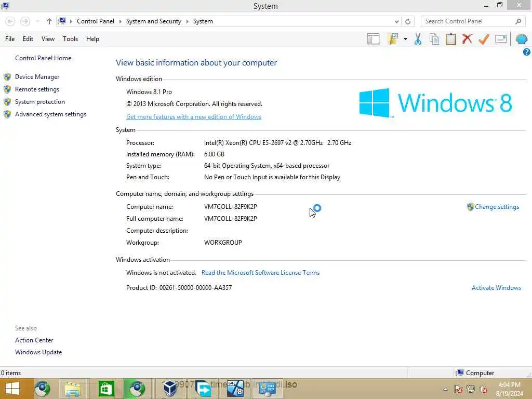Refresh the System page

(408, 21)
